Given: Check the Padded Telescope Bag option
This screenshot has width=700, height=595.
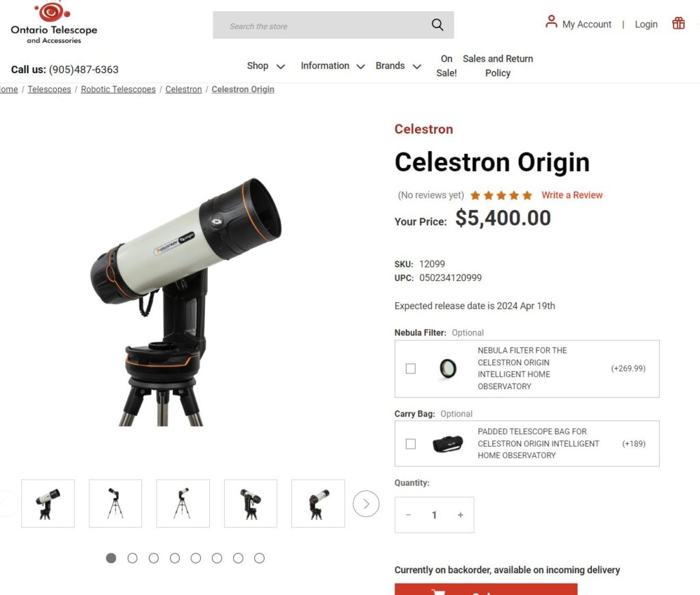Looking at the screenshot, I should (x=411, y=444).
